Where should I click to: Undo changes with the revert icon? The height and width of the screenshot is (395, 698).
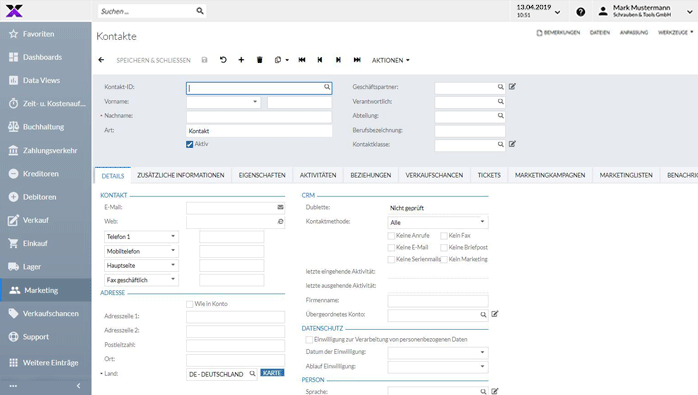223,60
